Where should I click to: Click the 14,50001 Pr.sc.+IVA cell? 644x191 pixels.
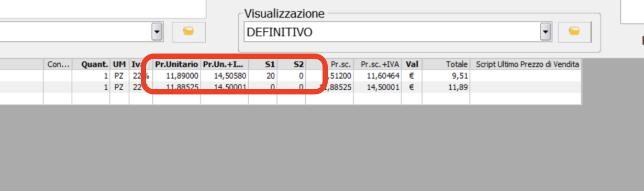coord(377,87)
